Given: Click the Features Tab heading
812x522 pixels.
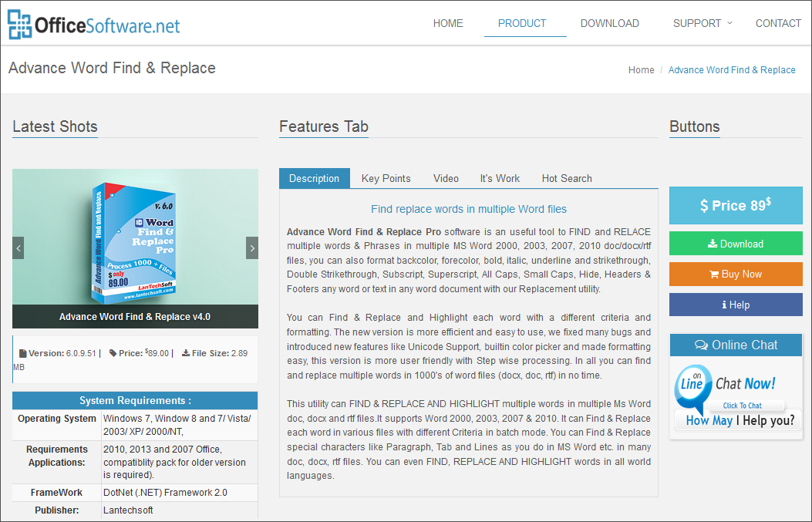Looking at the screenshot, I should coord(324,126).
